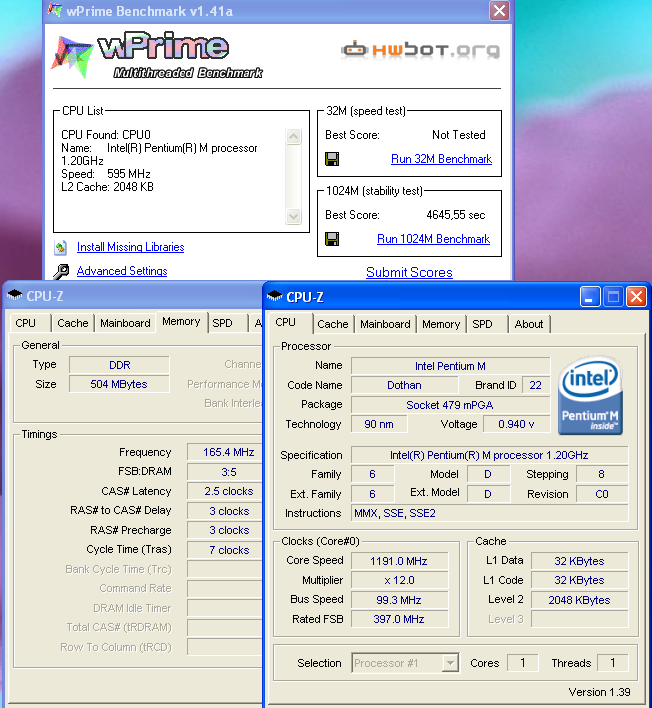Click the Package value 'Socket 479 mPGA'

point(450,405)
